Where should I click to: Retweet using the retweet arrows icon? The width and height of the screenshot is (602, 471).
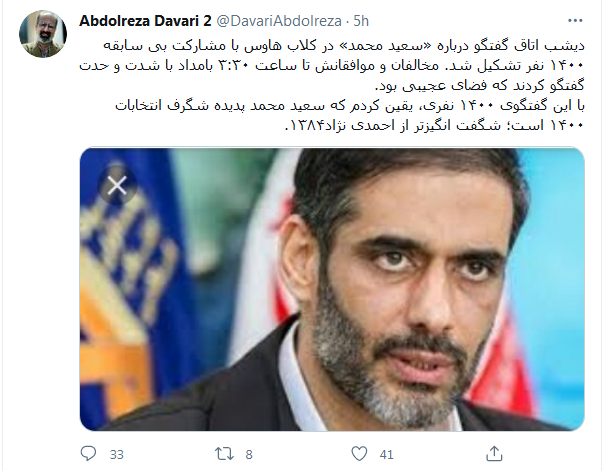pyautogui.click(x=224, y=454)
